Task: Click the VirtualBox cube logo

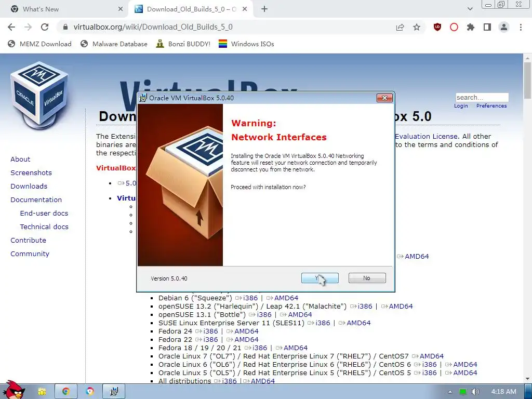Action: pos(39,95)
